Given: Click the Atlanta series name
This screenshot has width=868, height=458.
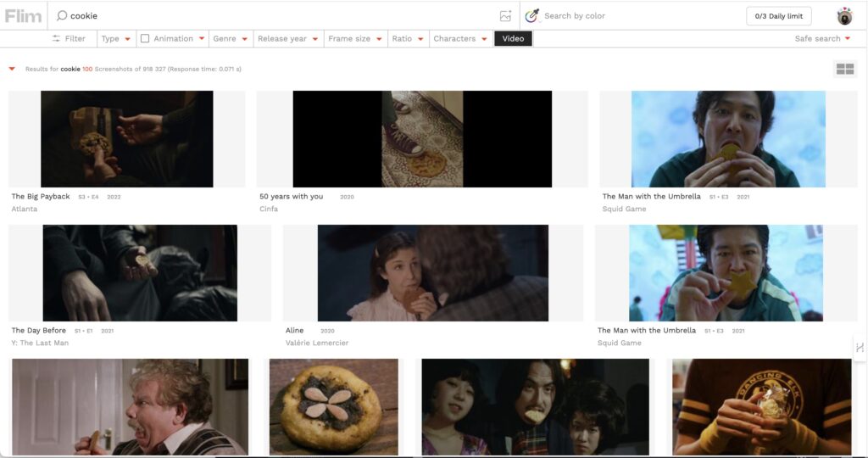Looking at the screenshot, I should [x=25, y=209].
